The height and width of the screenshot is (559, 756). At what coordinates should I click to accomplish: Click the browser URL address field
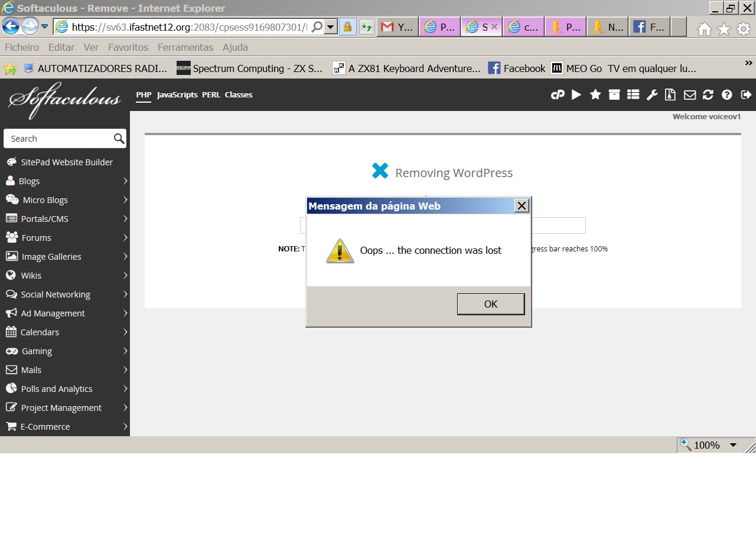click(x=190, y=27)
